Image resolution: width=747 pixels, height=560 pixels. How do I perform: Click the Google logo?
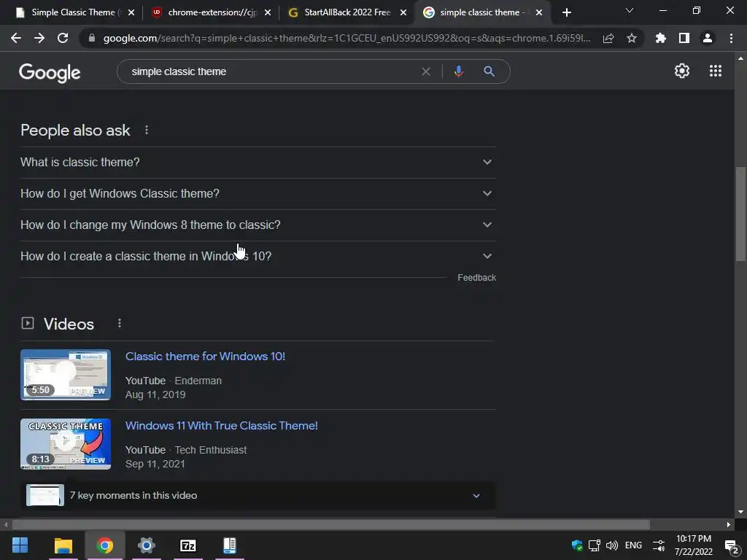click(x=50, y=72)
